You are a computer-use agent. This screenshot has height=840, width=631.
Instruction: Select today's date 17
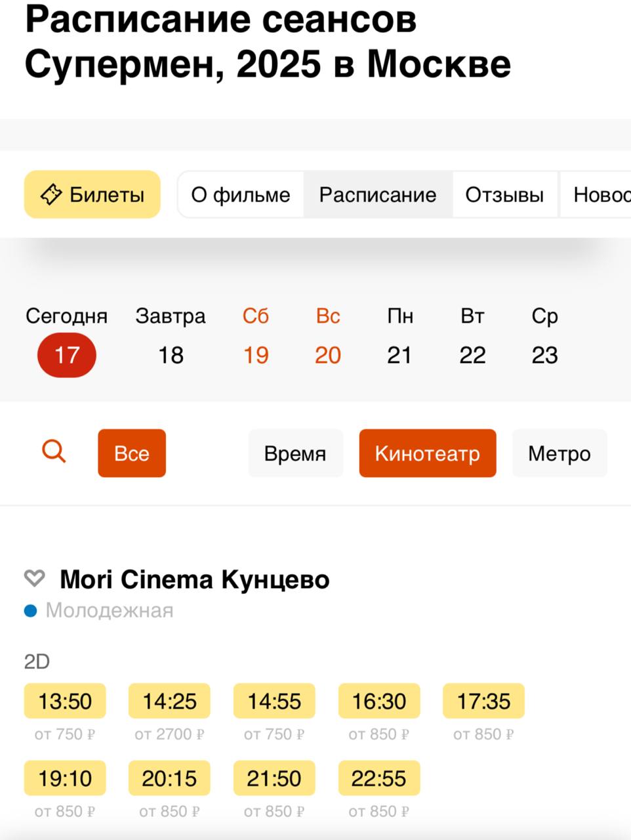[66, 355]
